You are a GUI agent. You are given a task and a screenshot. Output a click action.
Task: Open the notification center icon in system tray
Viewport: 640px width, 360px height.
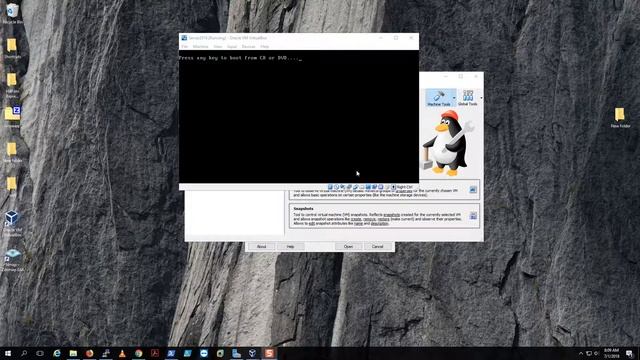point(629,353)
